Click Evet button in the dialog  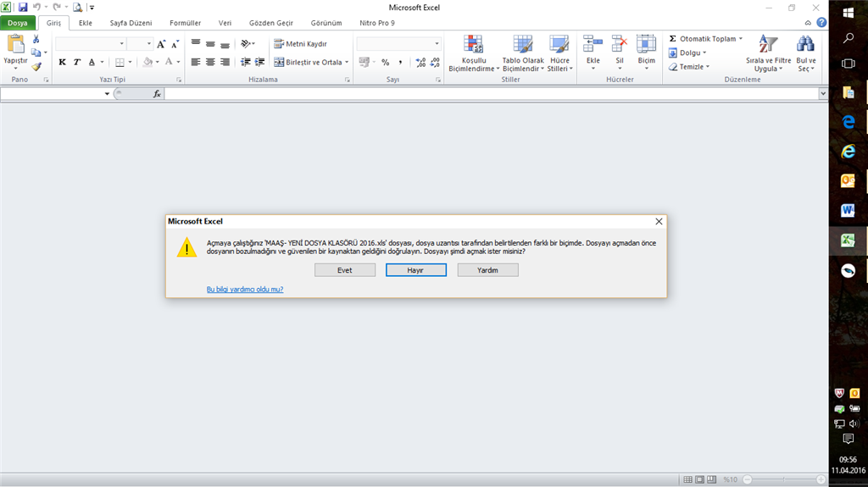coord(345,270)
